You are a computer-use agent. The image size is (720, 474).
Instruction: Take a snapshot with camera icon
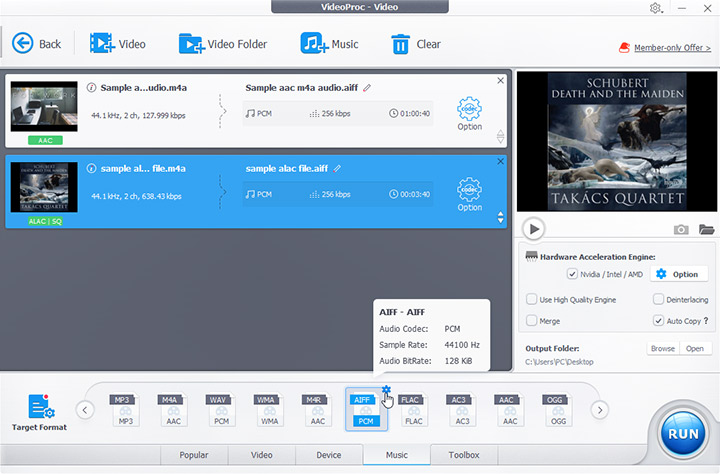[681, 229]
